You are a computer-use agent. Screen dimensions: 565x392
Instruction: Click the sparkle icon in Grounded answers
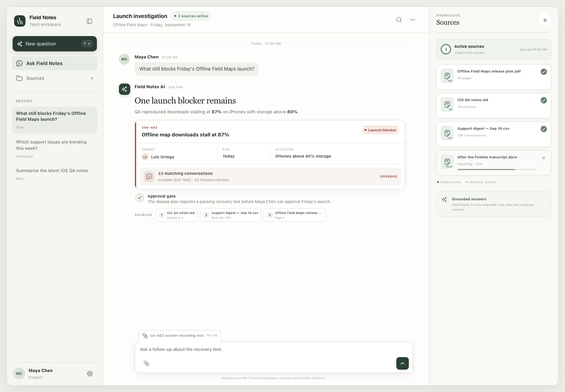point(444,200)
